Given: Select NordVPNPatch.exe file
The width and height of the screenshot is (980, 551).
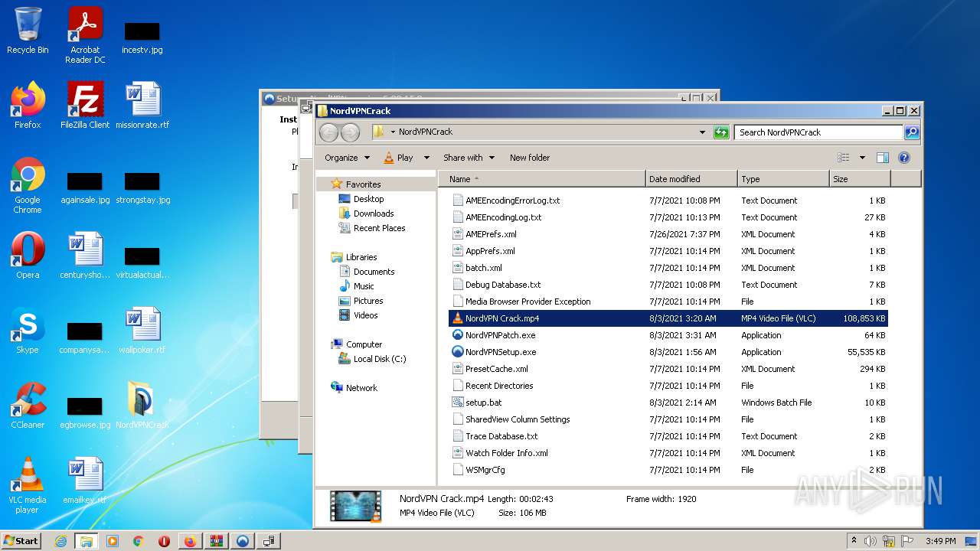Looking at the screenshot, I should pyautogui.click(x=668, y=335).
